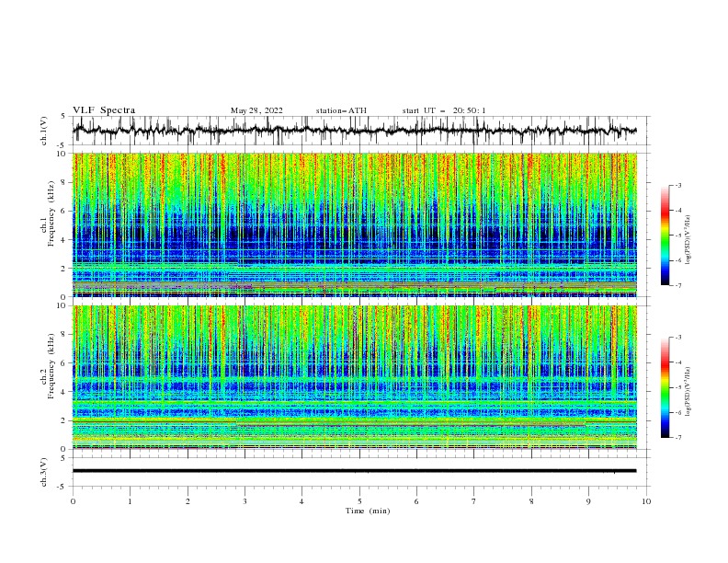The image size is (728, 563).
Task: Click the 'ch.1(V)' waveform axis label
Action: [44, 131]
